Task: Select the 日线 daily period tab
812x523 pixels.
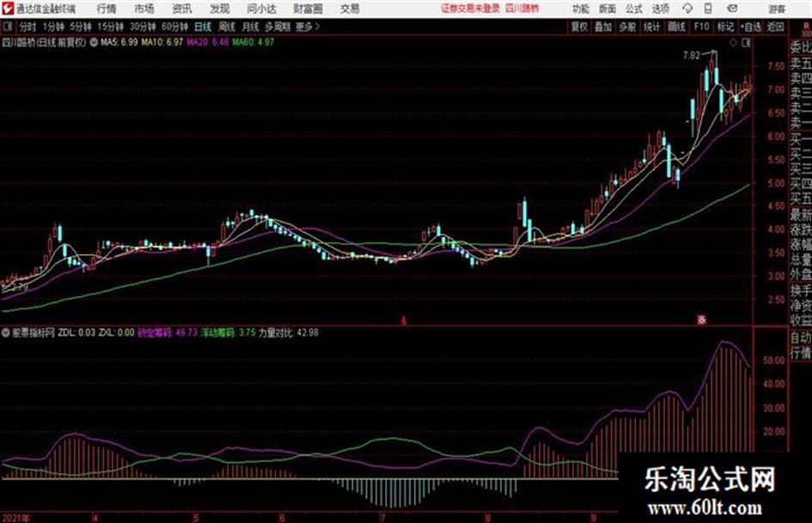Action: pyautogui.click(x=203, y=27)
